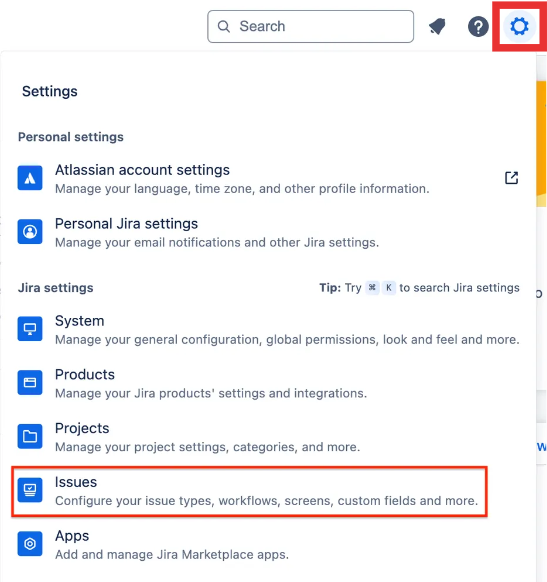Image resolution: width=547 pixels, height=582 pixels.
Task: Open System settings
Action: pos(268,329)
